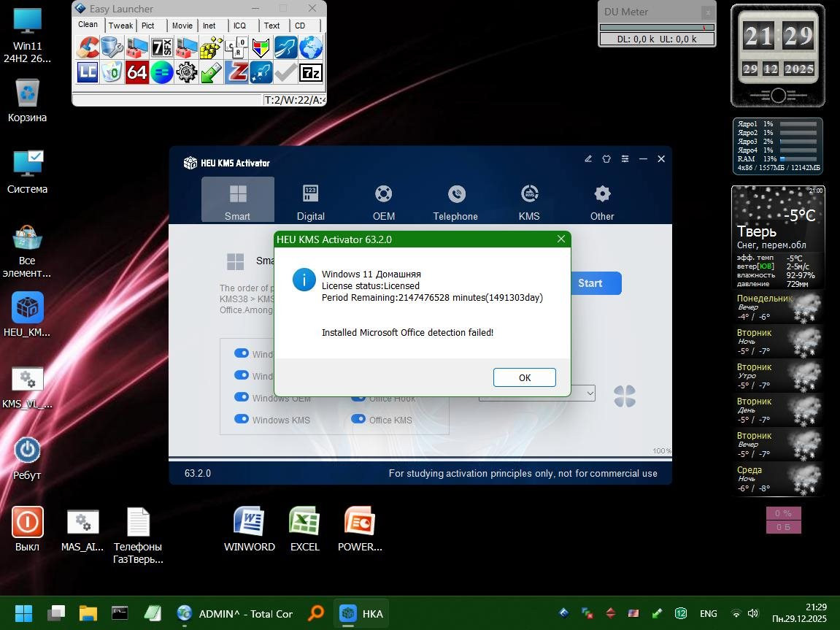Switch to Tweak tab in Easy Launcher
This screenshot has height=630, width=840.
tap(121, 26)
